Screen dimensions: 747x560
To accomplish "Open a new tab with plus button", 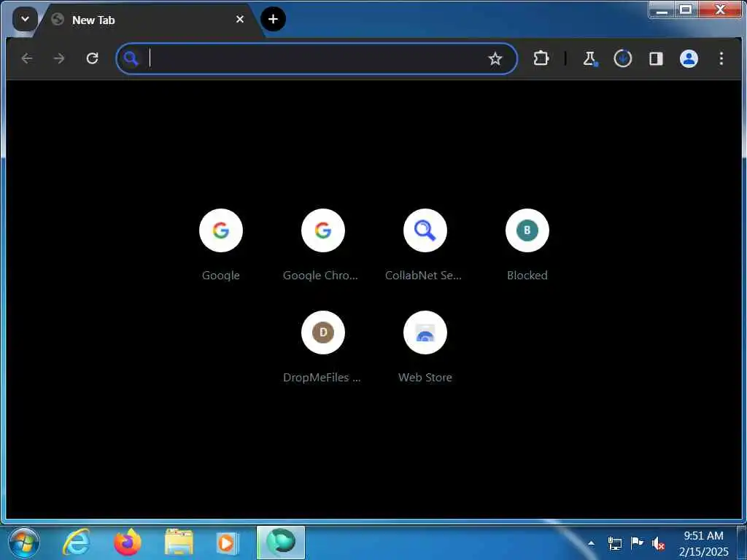I will click(273, 19).
